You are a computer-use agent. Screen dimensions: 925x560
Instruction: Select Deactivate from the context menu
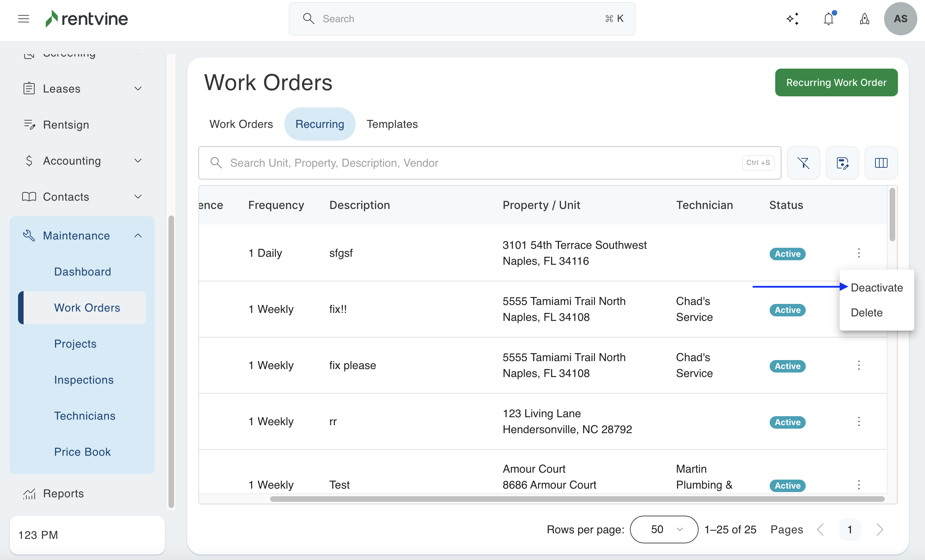click(876, 288)
